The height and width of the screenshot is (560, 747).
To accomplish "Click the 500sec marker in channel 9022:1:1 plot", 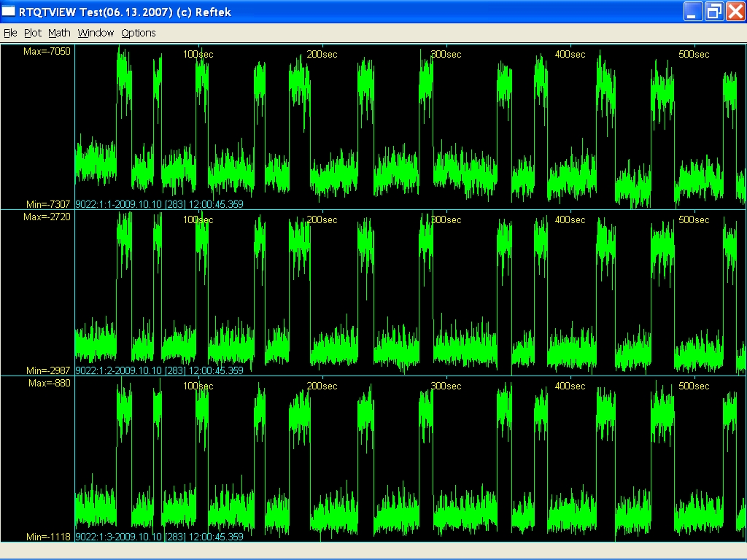I will pos(694,54).
